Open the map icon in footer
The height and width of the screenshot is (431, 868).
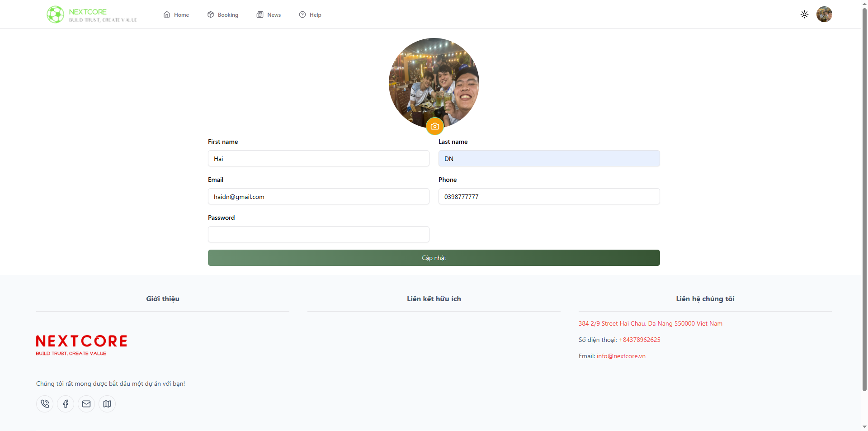[107, 404]
